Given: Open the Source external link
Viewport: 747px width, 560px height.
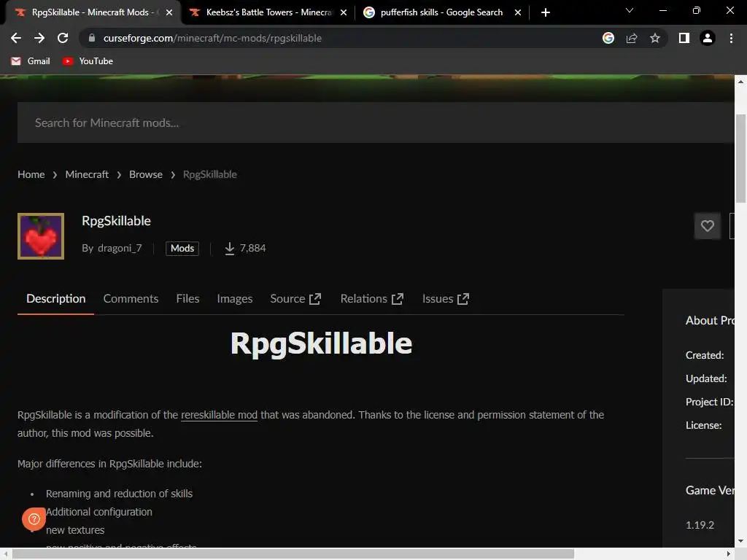Looking at the screenshot, I should (x=295, y=298).
